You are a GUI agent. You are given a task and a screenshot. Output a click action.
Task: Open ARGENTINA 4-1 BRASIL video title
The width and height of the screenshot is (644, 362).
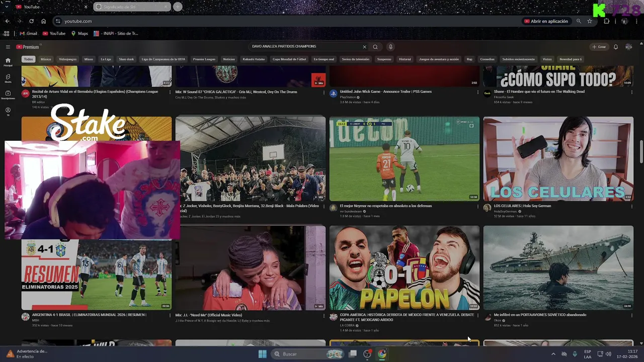pyautogui.click(x=89, y=315)
